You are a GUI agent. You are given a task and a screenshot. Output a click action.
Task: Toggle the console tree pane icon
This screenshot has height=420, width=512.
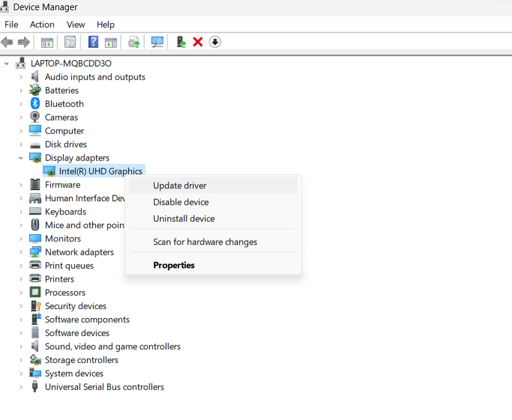click(47, 43)
